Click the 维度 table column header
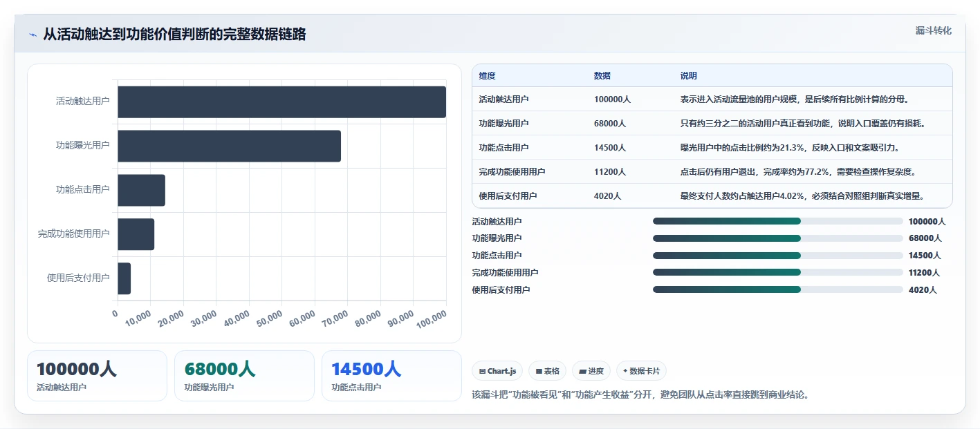Screen dimensions: 980x429 tap(487, 76)
